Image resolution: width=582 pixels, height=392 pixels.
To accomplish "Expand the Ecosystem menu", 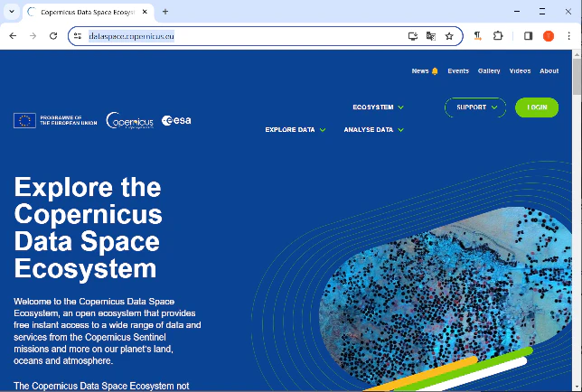I will [x=378, y=107].
